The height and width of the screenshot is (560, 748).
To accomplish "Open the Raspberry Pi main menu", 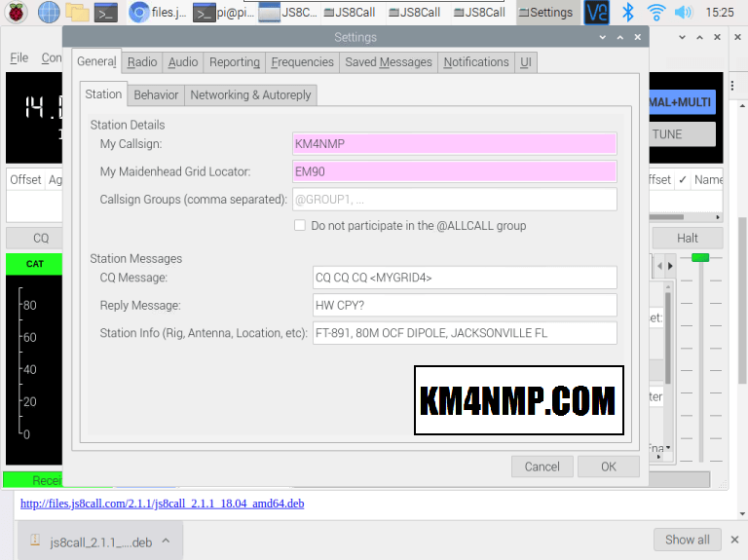I will (x=16, y=13).
